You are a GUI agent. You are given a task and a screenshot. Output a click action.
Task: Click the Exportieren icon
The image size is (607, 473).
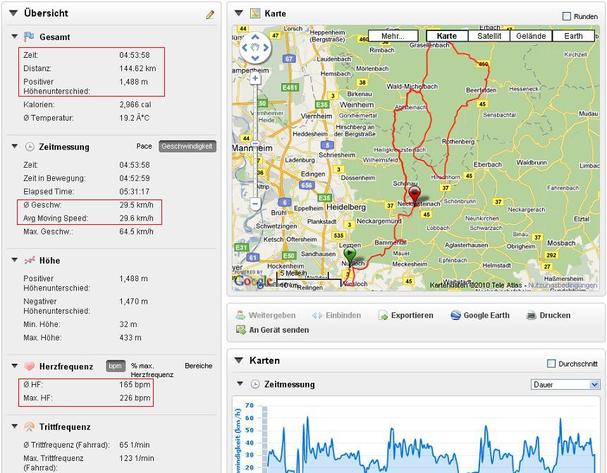(x=383, y=315)
